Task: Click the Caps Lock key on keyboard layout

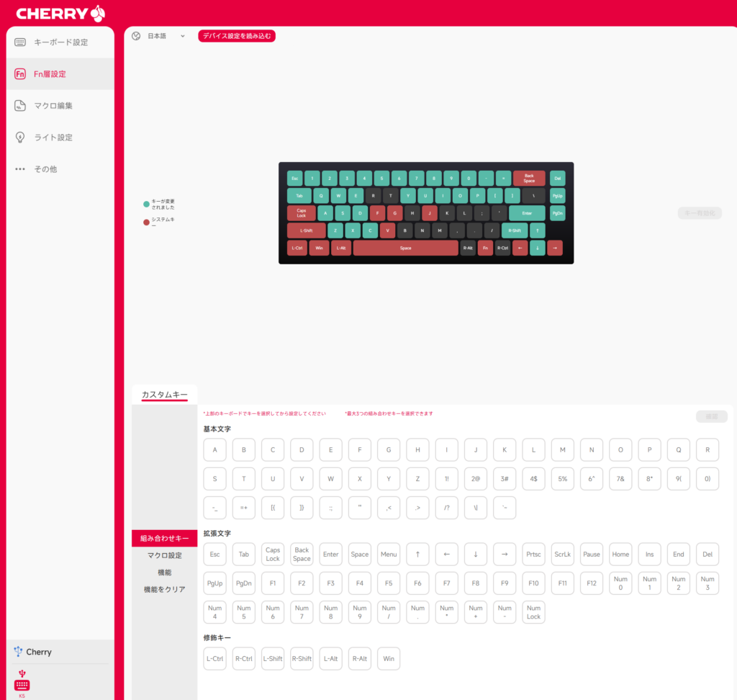Action: 301,213
